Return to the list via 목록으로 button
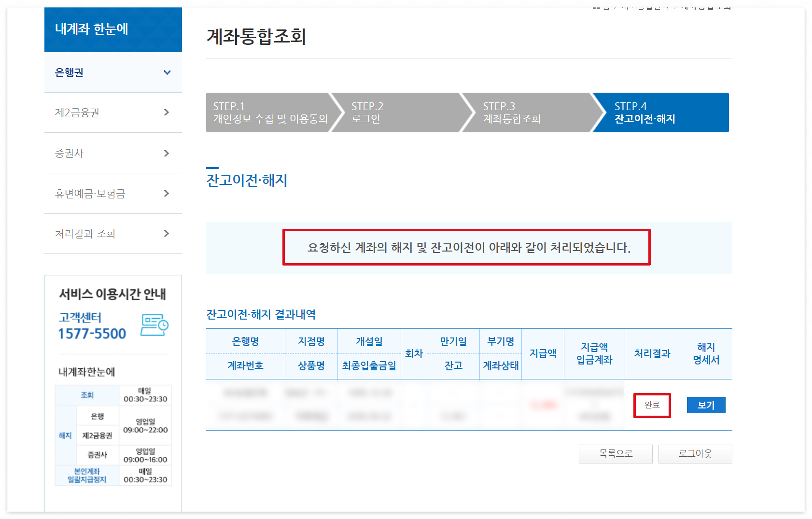 (x=615, y=454)
